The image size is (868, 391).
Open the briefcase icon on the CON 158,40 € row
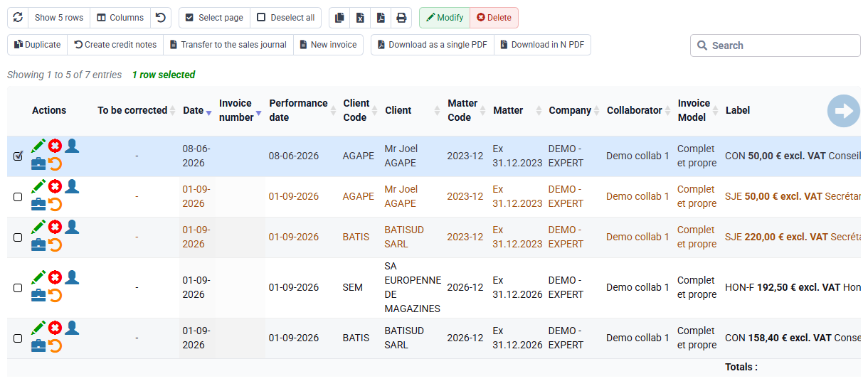(x=38, y=346)
